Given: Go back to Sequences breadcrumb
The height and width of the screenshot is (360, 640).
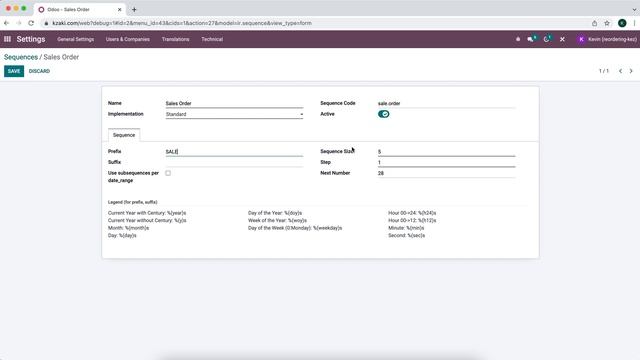Looking at the screenshot, I should [21, 57].
